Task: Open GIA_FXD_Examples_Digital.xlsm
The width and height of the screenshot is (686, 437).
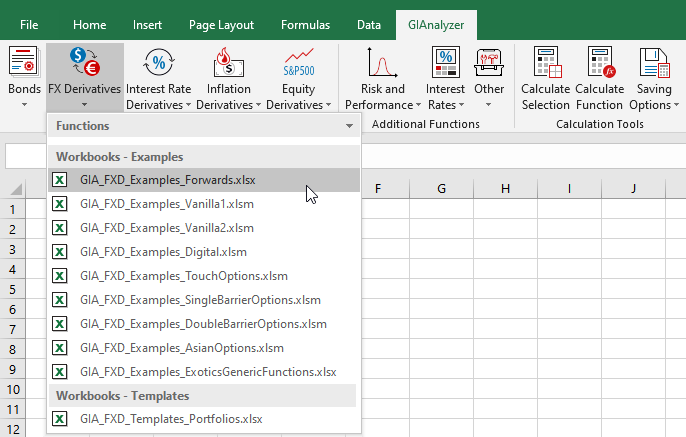Action: pyautogui.click(x=204, y=252)
